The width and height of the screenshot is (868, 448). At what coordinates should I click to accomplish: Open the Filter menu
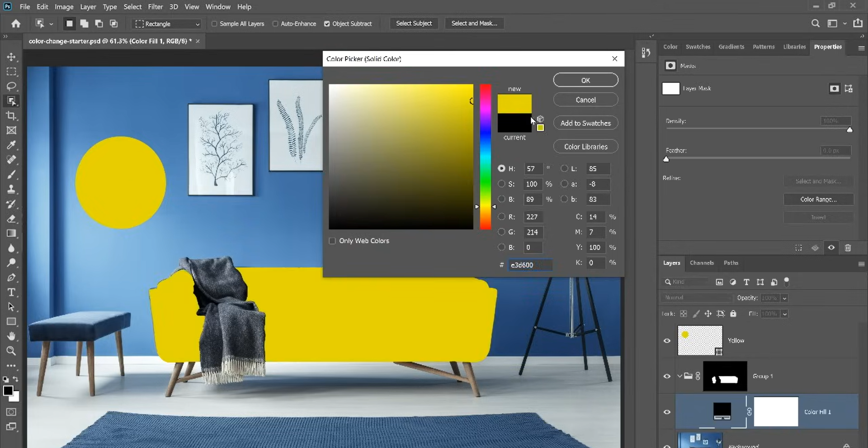[x=156, y=6]
